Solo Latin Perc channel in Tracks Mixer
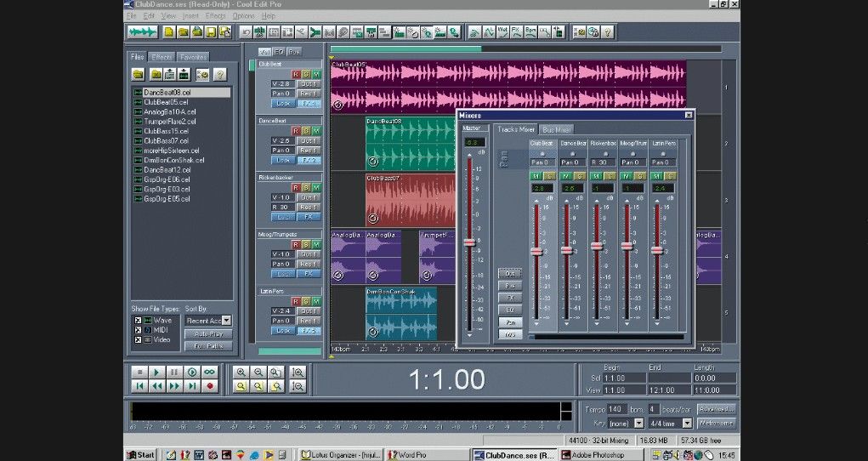This screenshot has width=868, height=461. point(671,176)
